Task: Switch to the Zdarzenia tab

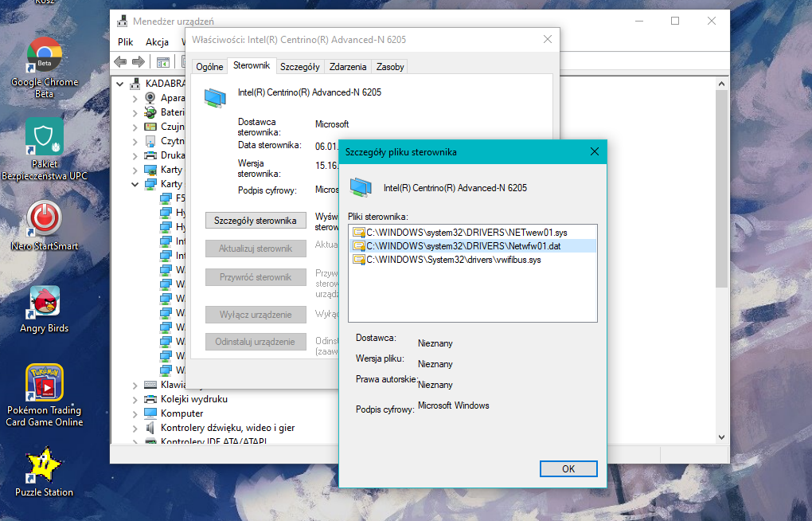Action: coord(348,67)
